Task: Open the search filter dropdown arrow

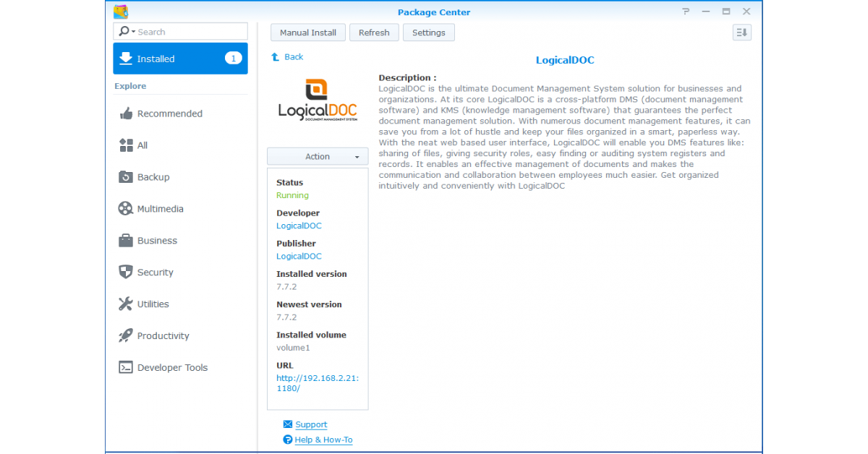Action: click(133, 31)
